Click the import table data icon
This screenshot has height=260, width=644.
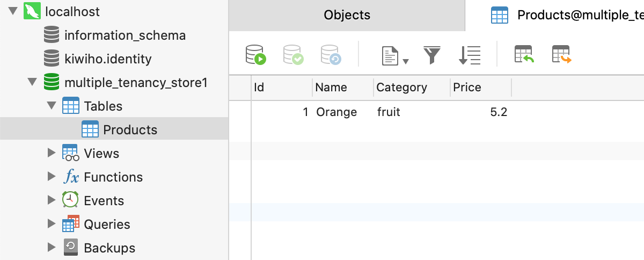coord(524,55)
